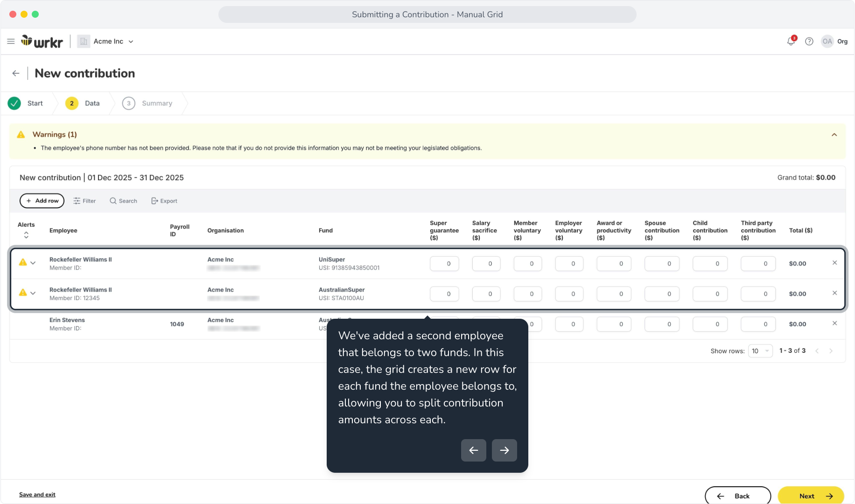
Task: Go back using arrow beside New contribution
Action: pos(16,73)
